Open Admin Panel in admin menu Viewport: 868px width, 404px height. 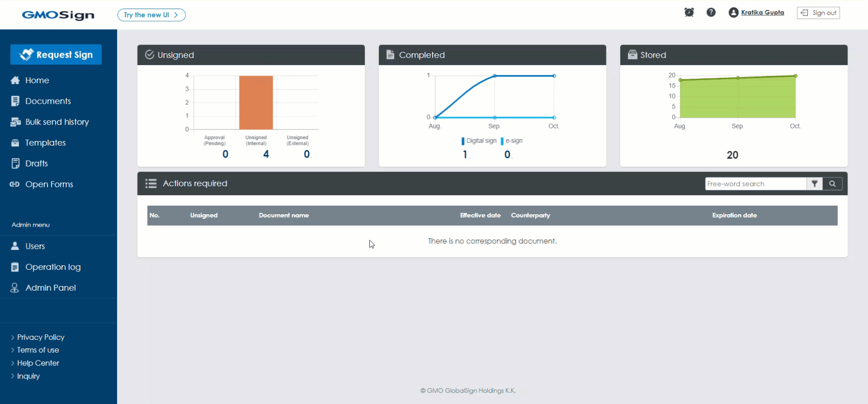click(51, 288)
